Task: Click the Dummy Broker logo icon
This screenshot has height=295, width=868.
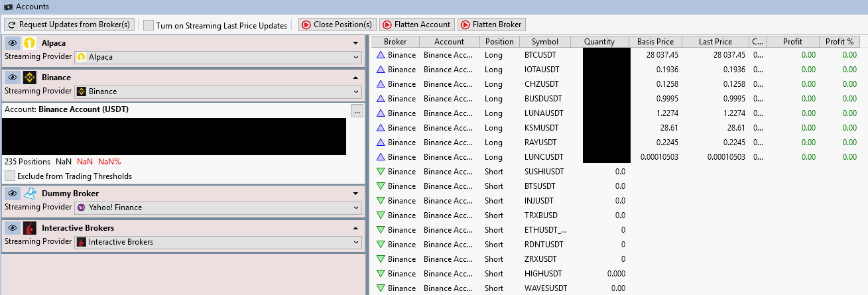Action: [29, 194]
